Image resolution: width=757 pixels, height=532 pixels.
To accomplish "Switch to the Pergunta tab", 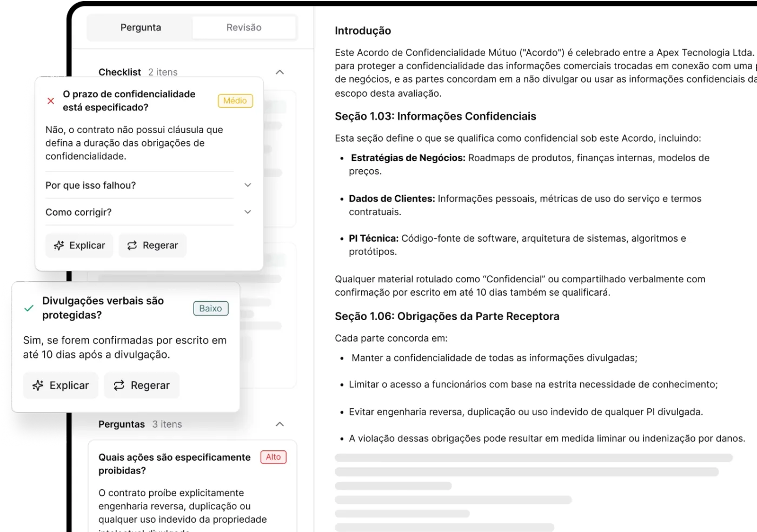I will point(141,28).
